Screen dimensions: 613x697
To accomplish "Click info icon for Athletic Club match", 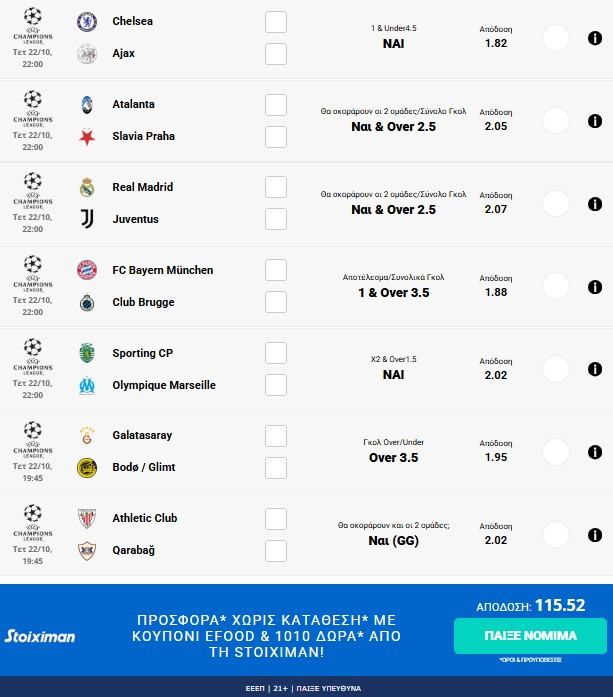I will point(594,535).
